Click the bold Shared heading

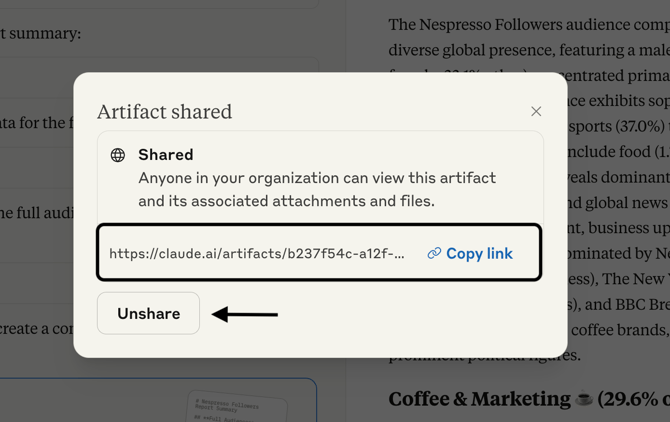pos(166,155)
